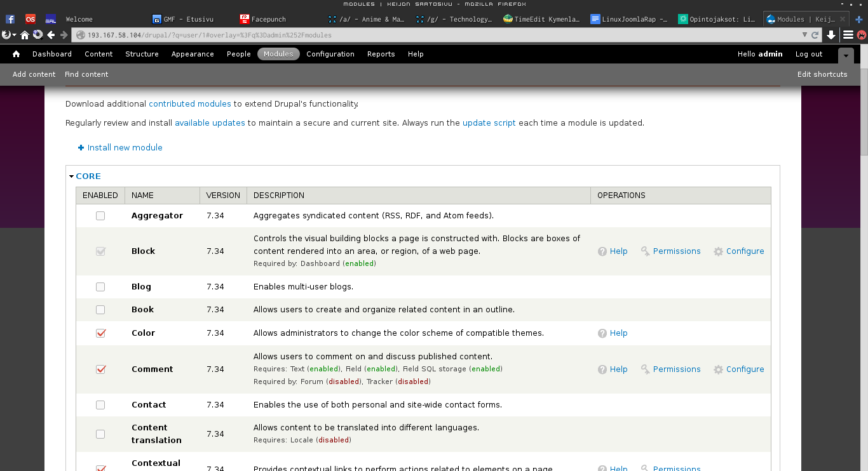Click key icon for Comment Permissions

[646, 369]
